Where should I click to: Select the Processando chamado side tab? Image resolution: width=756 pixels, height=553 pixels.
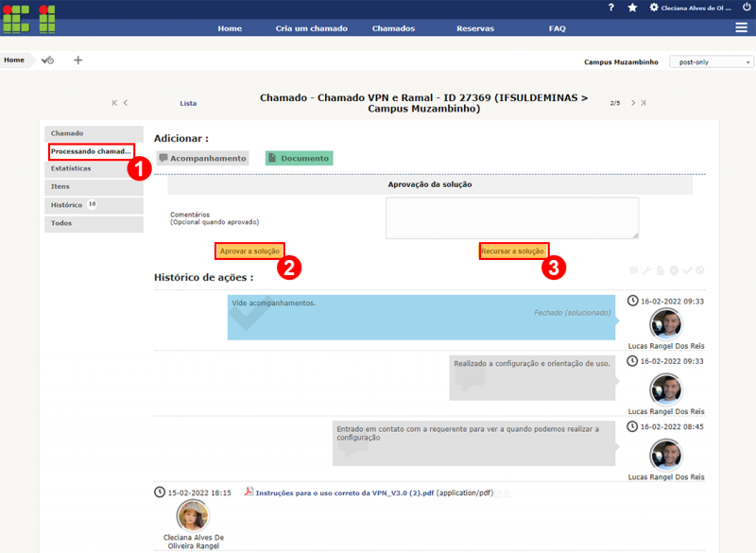click(x=91, y=151)
